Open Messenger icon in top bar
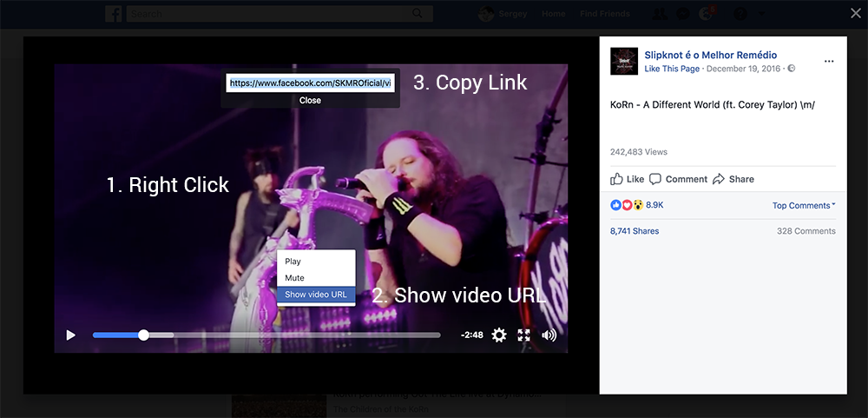This screenshot has height=418, width=868. [x=683, y=14]
